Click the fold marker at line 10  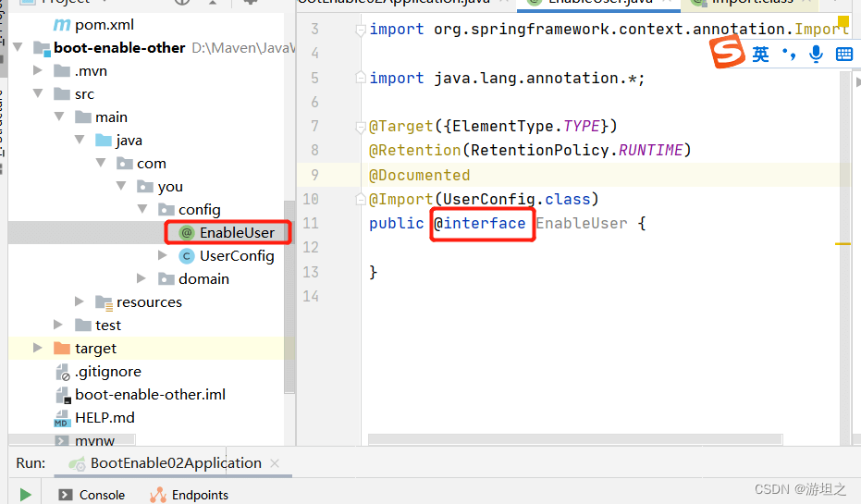pyautogui.click(x=361, y=199)
